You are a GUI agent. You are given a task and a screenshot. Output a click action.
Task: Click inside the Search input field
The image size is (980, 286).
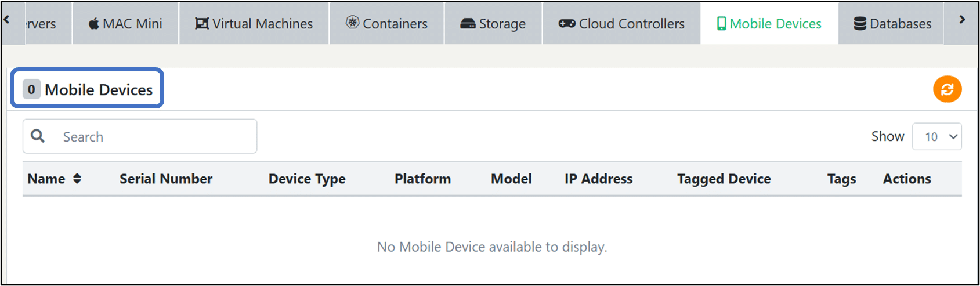click(x=140, y=136)
